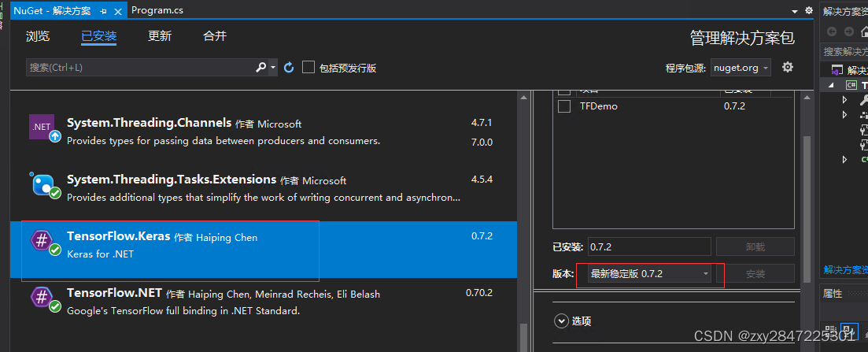Expand the wrench Properties tree node
This screenshot has height=352, width=868.
click(844, 100)
